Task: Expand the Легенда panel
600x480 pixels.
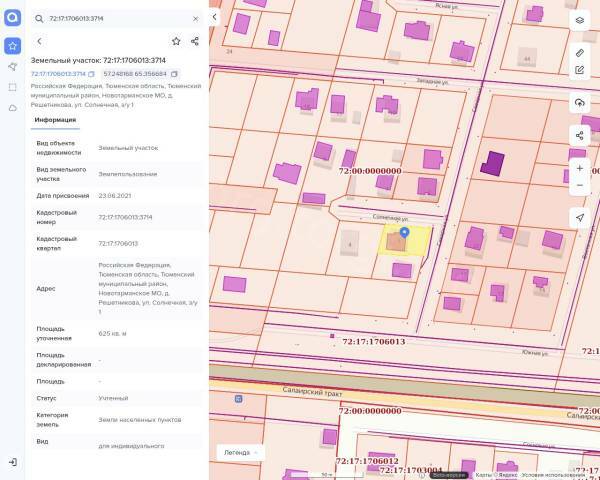Action: 241,452
